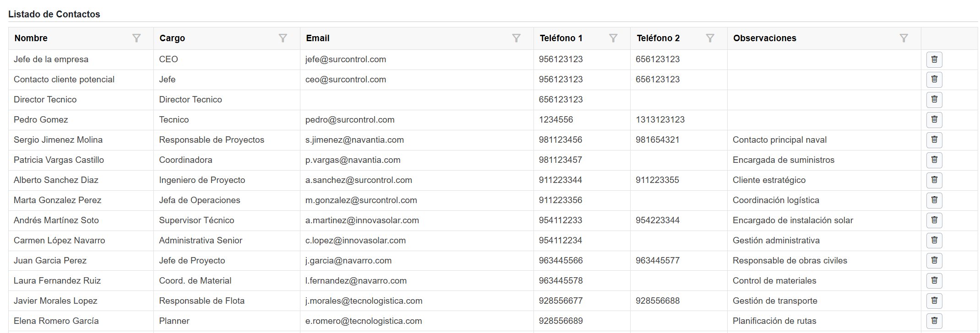The width and height of the screenshot is (980, 333).
Task: Select the Alberto Sanchez Diaz name cell
Action: coord(56,180)
